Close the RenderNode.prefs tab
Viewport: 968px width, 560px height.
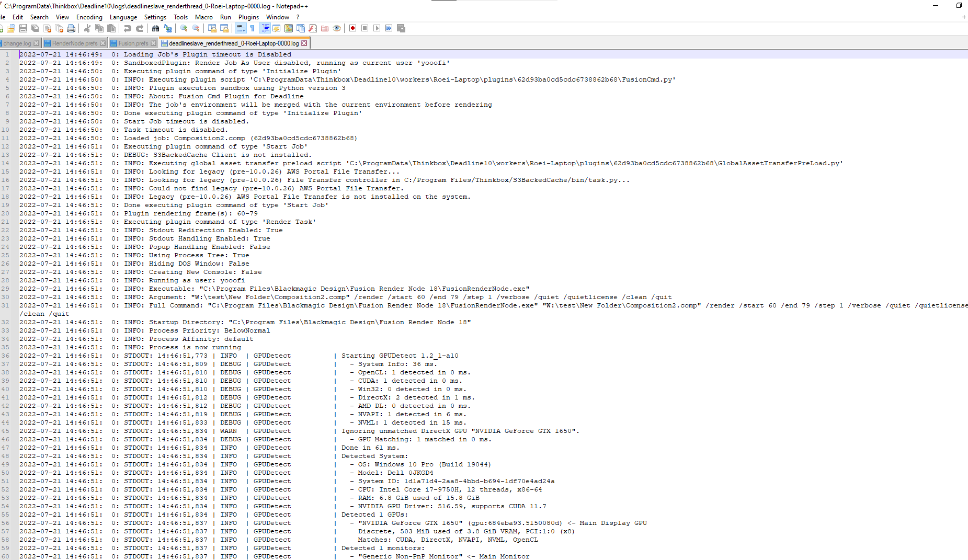pos(103,43)
